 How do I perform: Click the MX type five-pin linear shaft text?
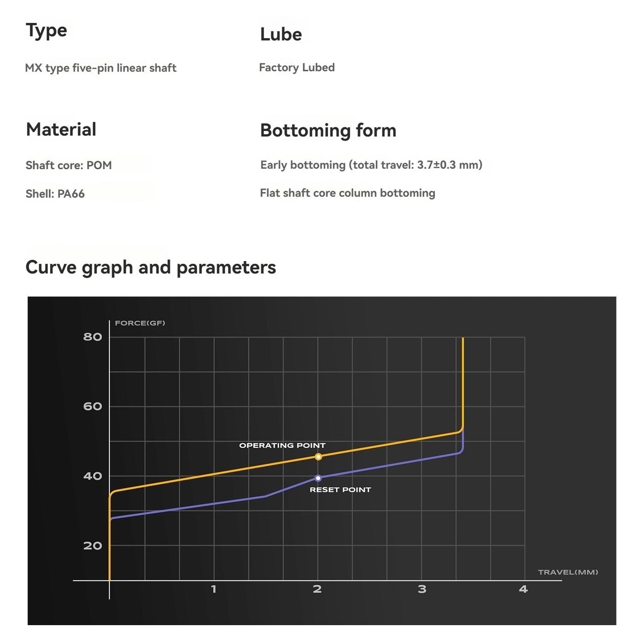tap(101, 68)
